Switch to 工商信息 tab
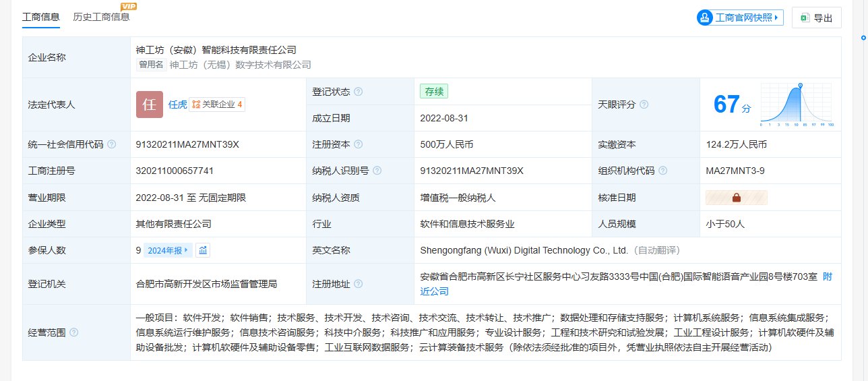 [x=41, y=17]
